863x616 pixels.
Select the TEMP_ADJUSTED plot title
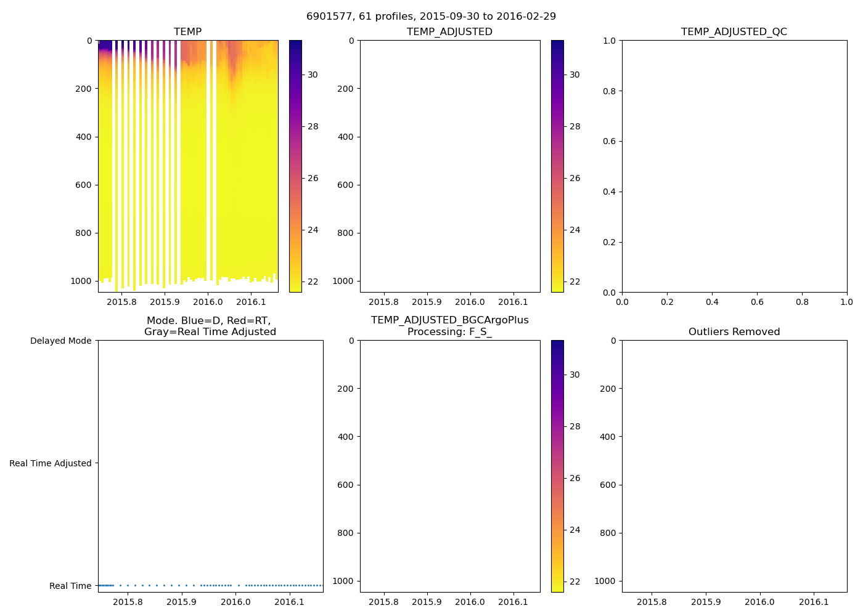point(449,31)
